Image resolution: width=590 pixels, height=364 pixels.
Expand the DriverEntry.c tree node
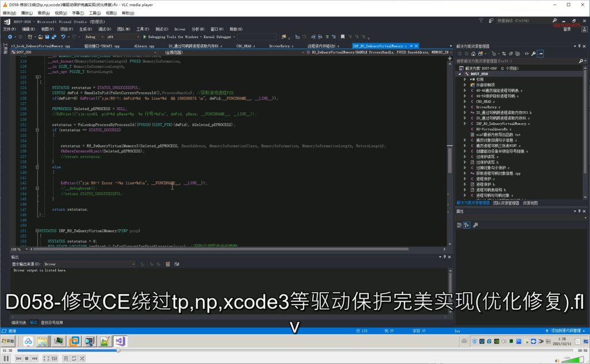click(465, 107)
